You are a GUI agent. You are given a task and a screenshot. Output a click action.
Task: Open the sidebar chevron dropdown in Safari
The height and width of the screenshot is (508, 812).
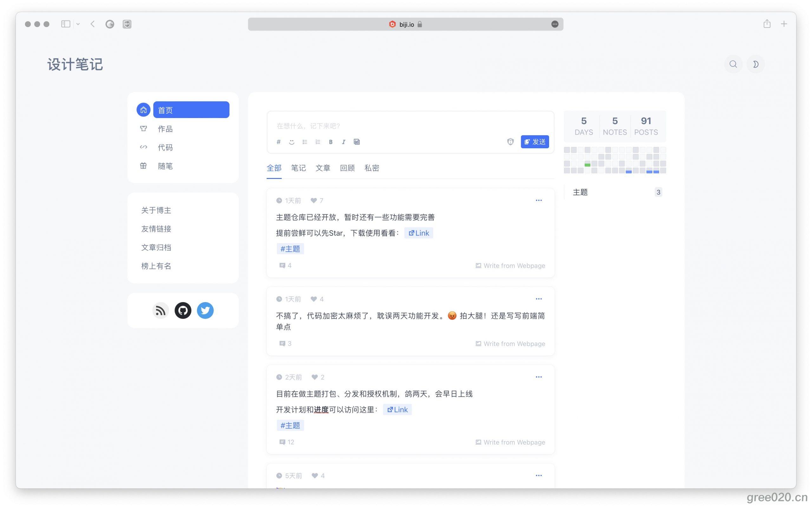[x=78, y=24]
